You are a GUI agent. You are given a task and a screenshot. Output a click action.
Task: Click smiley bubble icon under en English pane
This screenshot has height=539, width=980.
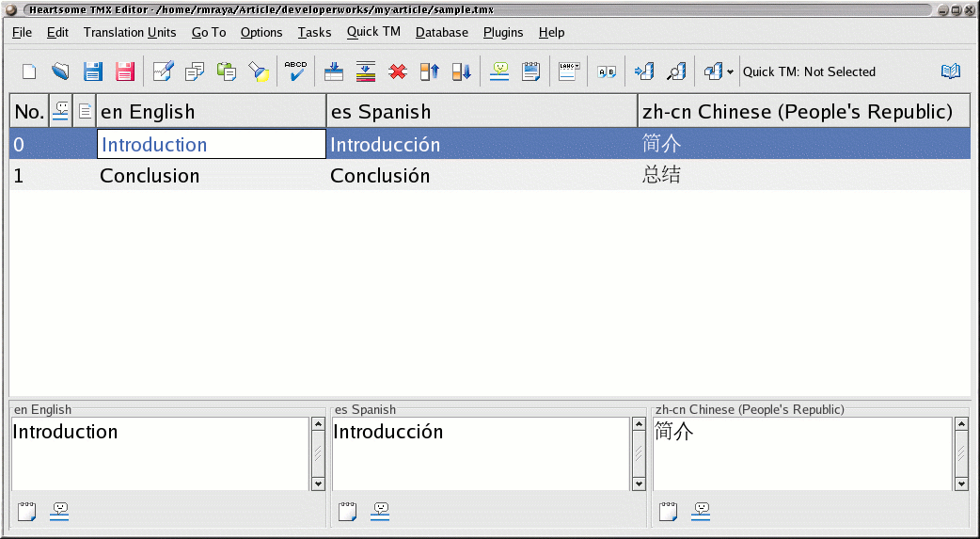click(59, 512)
